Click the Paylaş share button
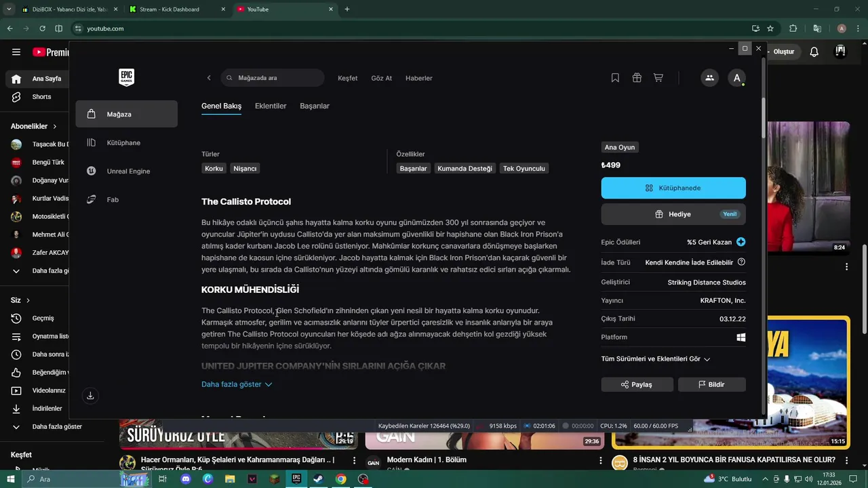 pos(637,384)
